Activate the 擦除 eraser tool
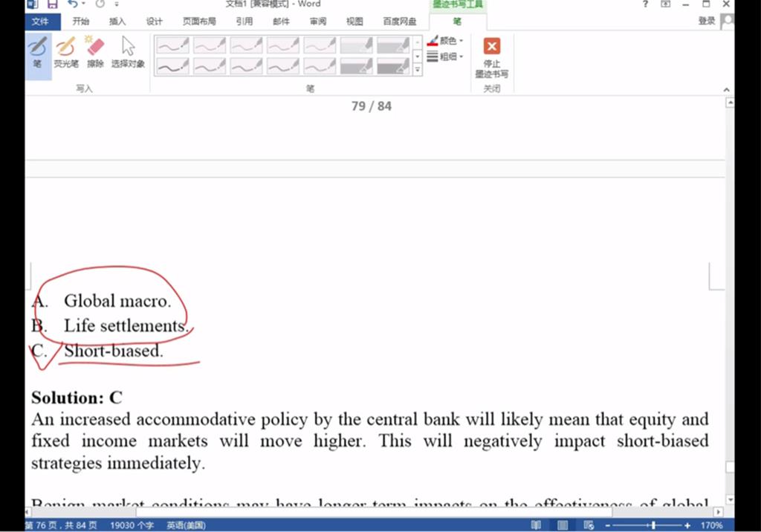The width and height of the screenshot is (761, 532). (x=95, y=53)
